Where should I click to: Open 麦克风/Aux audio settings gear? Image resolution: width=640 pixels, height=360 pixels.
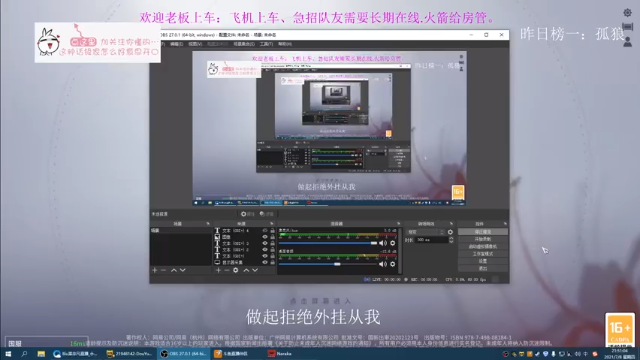[393, 243]
